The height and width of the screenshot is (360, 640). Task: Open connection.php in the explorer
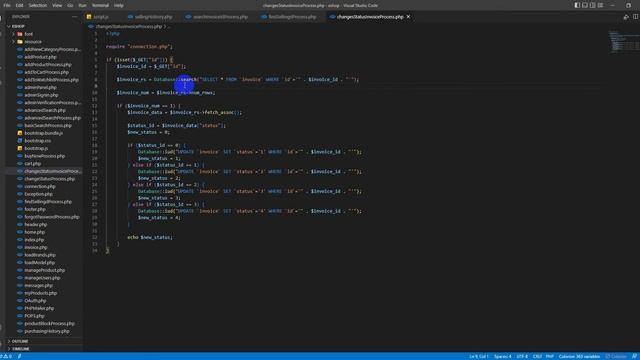click(x=40, y=187)
